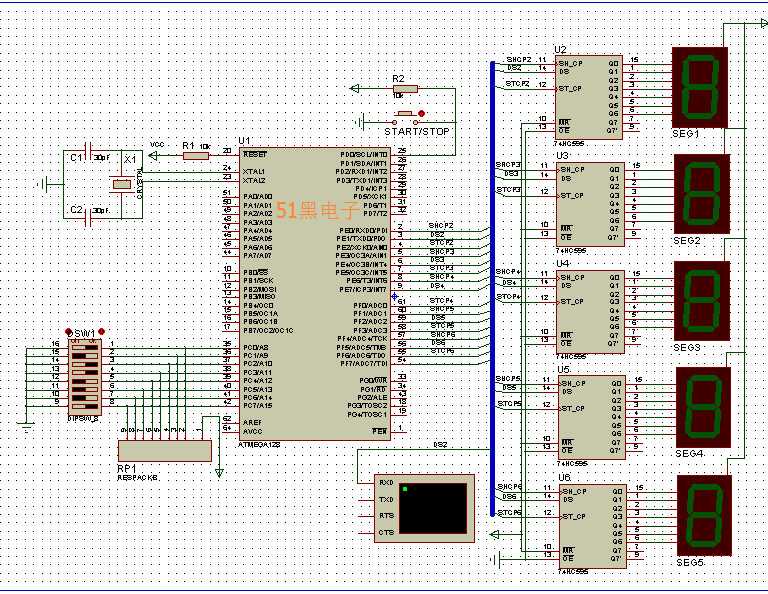Click the STCP6 net label beside U6
The height and width of the screenshot is (594, 768).
tap(509, 513)
